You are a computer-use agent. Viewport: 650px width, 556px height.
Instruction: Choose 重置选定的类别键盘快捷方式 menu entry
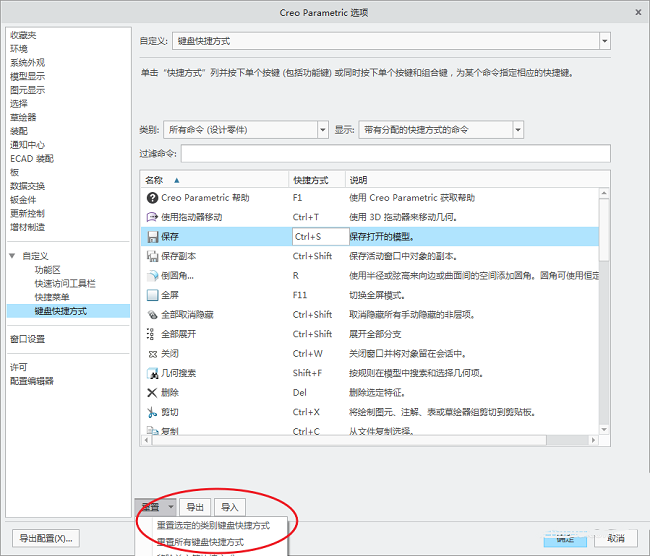pyautogui.click(x=212, y=525)
